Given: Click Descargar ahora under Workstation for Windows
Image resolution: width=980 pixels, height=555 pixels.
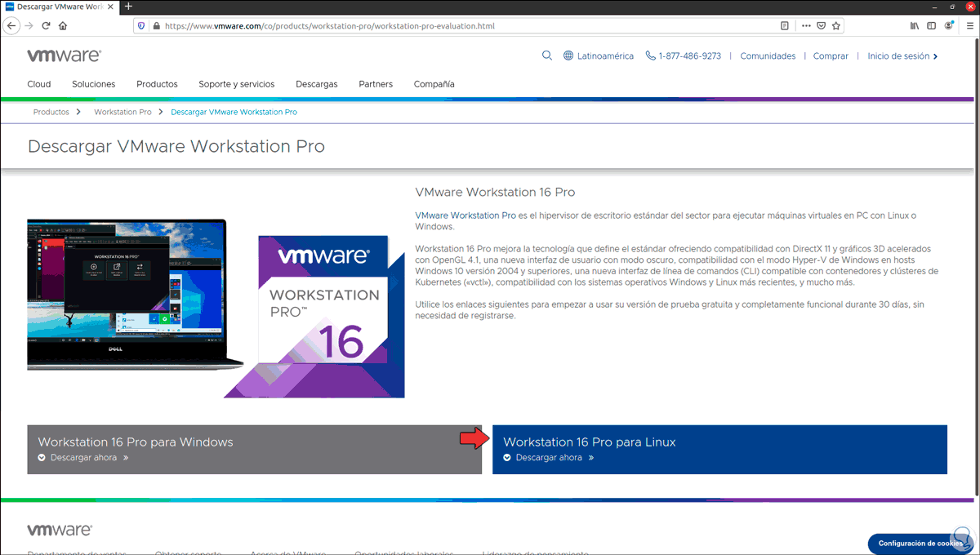Looking at the screenshot, I should (83, 458).
